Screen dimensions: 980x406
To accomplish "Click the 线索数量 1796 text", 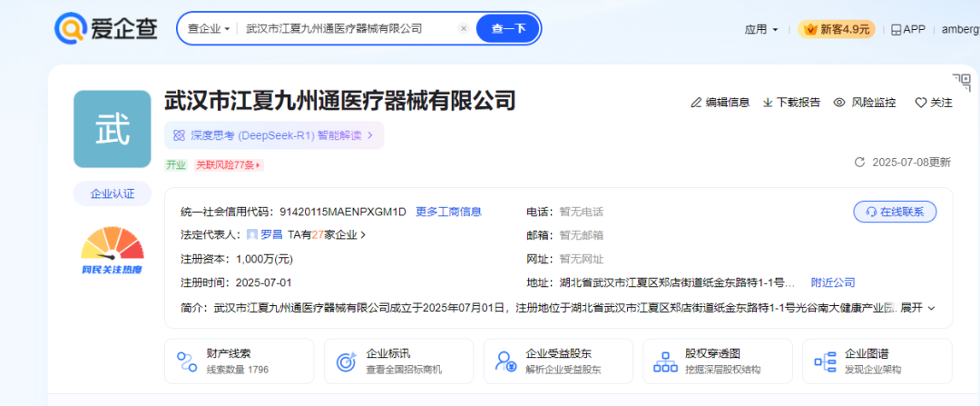I will [238, 370].
